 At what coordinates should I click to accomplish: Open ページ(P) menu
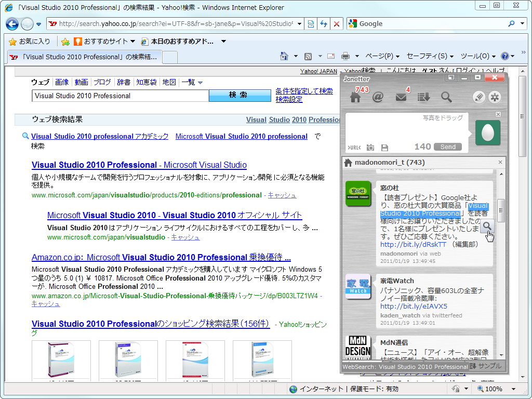tap(382, 56)
